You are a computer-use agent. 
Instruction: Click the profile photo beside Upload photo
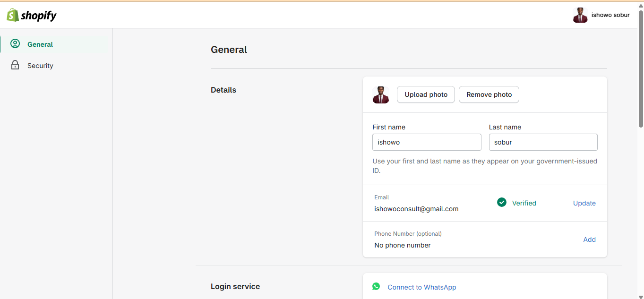(381, 94)
